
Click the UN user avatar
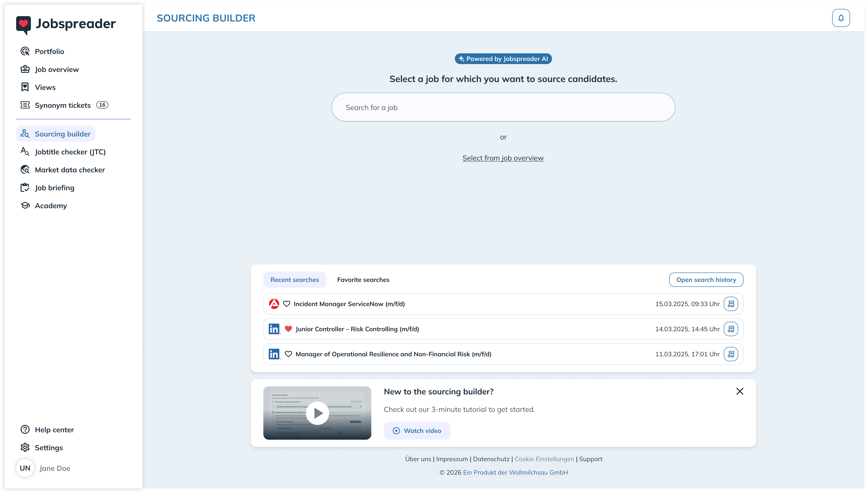pos(25,468)
